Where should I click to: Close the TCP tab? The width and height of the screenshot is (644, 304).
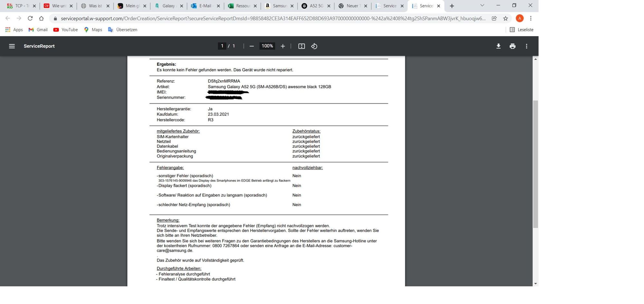coord(34,6)
